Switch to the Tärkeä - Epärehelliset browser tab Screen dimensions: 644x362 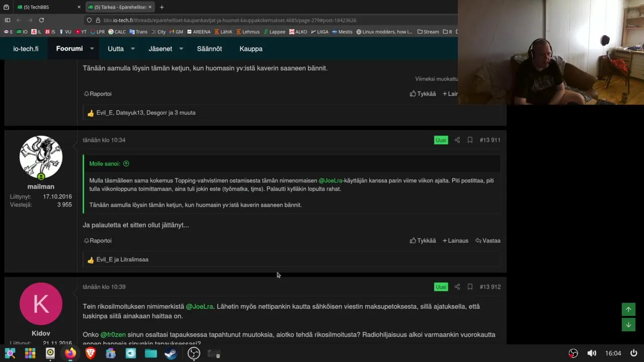[120, 7]
